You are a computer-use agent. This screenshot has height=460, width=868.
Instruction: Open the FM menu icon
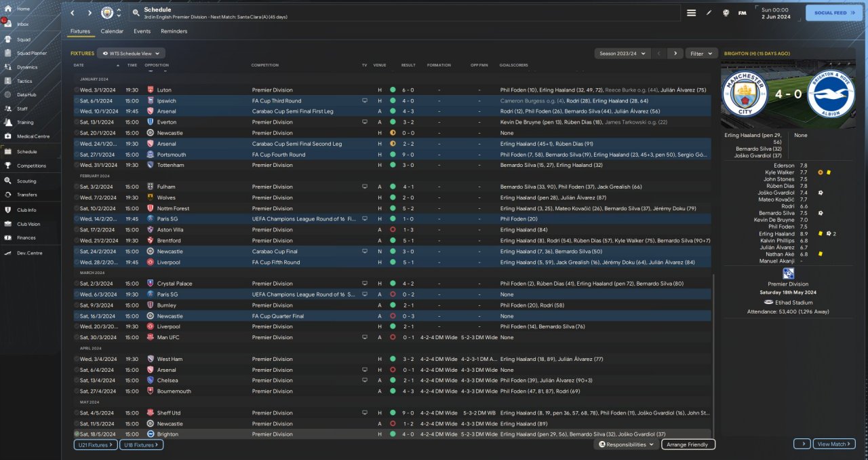point(742,13)
